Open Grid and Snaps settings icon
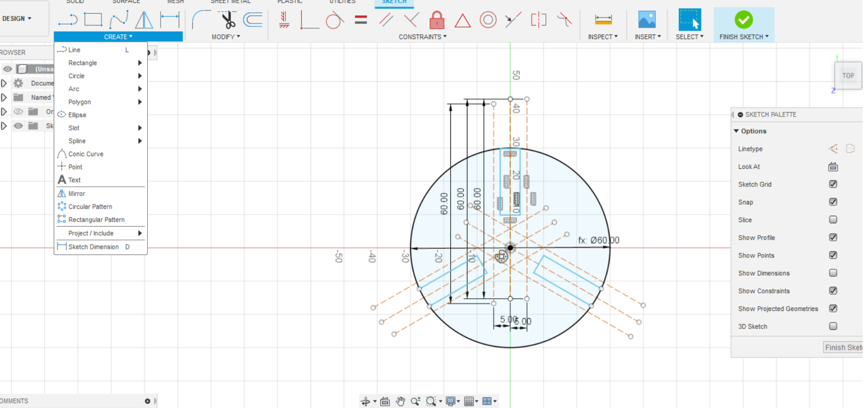Screen dimensions: 868x408 coord(469,401)
